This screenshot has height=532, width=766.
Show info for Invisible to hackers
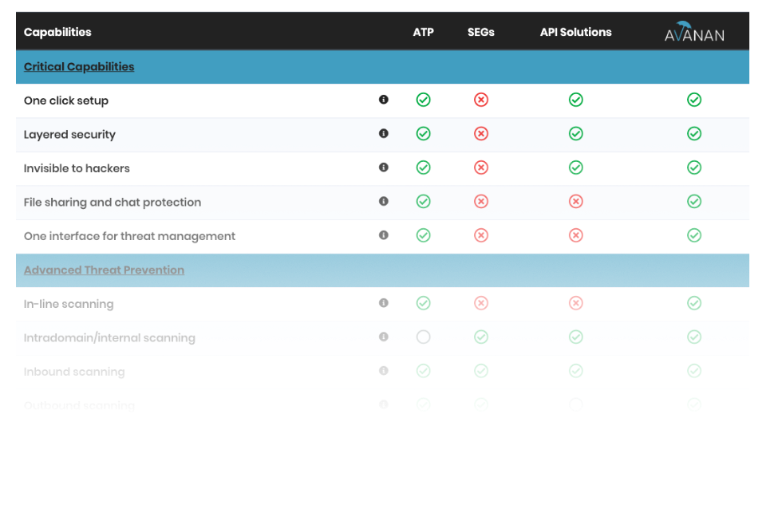tap(384, 167)
